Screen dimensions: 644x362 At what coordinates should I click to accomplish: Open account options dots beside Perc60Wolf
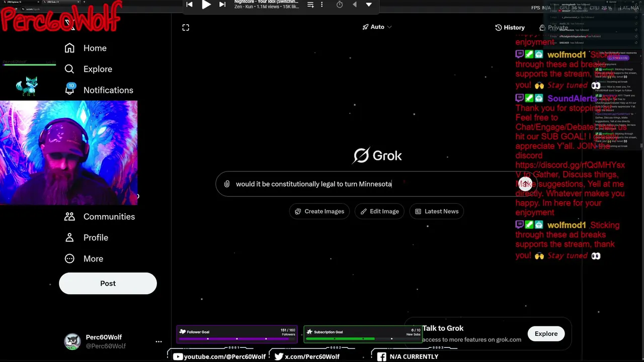[x=158, y=342]
